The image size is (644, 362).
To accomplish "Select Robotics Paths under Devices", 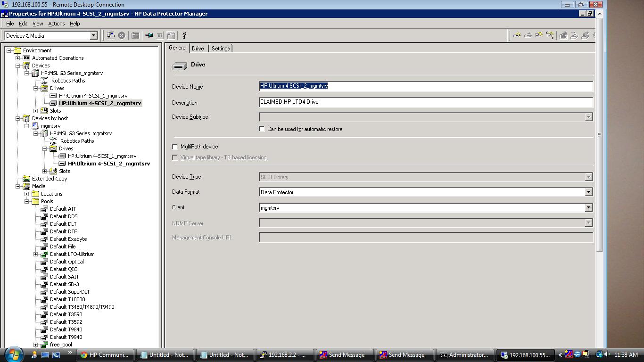I will tap(68, 81).
